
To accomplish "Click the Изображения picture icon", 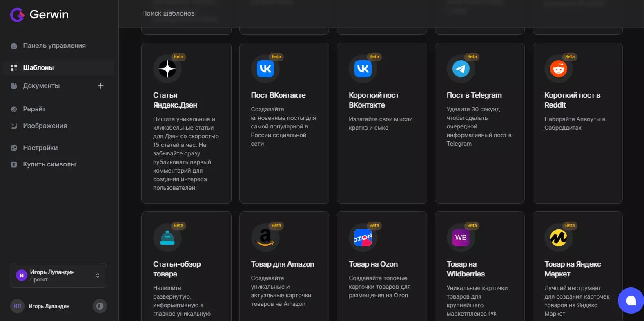I will [x=14, y=126].
